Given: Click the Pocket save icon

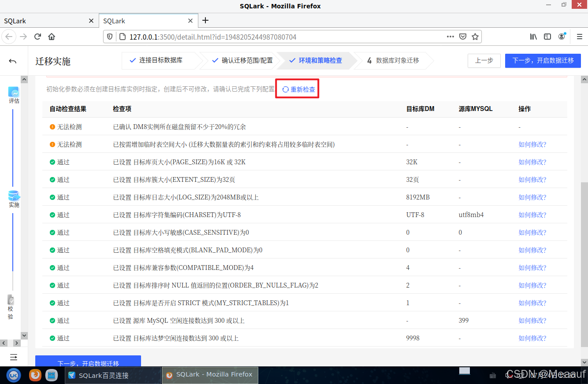Looking at the screenshot, I should [x=463, y=37].
